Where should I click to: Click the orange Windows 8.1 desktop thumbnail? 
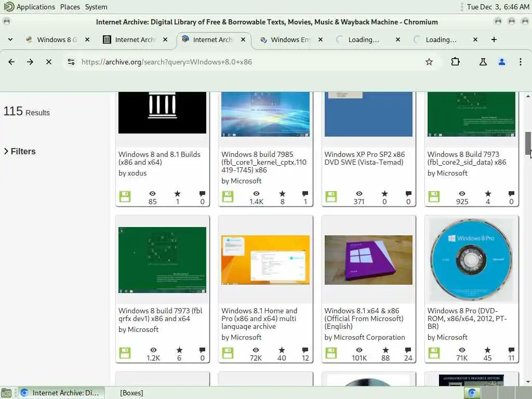click(265, 260)
